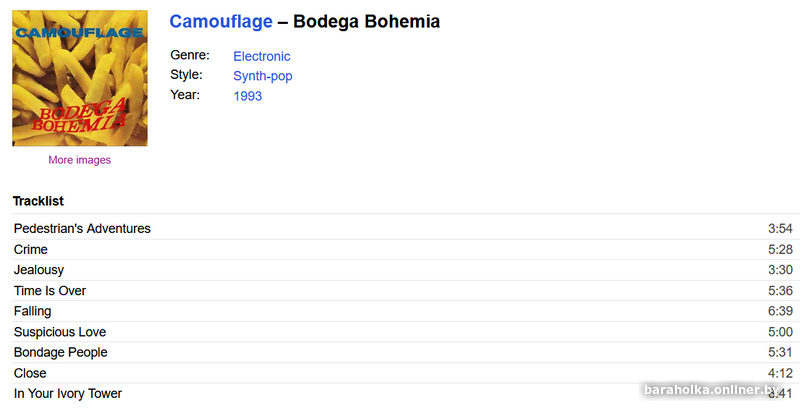800x411 pixels.
Task: Click the 3:54 duration of Pedestrian's Adventures
Action: [780, 229]
